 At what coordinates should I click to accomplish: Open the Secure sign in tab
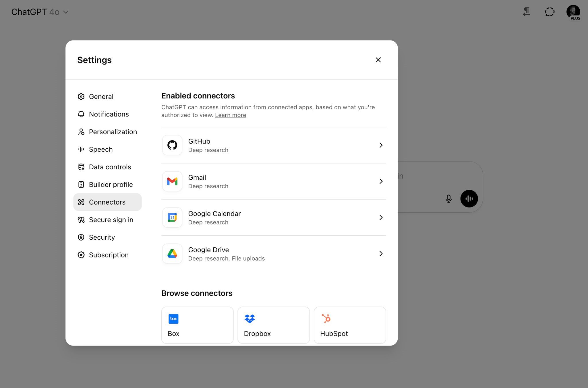point(107,220)
